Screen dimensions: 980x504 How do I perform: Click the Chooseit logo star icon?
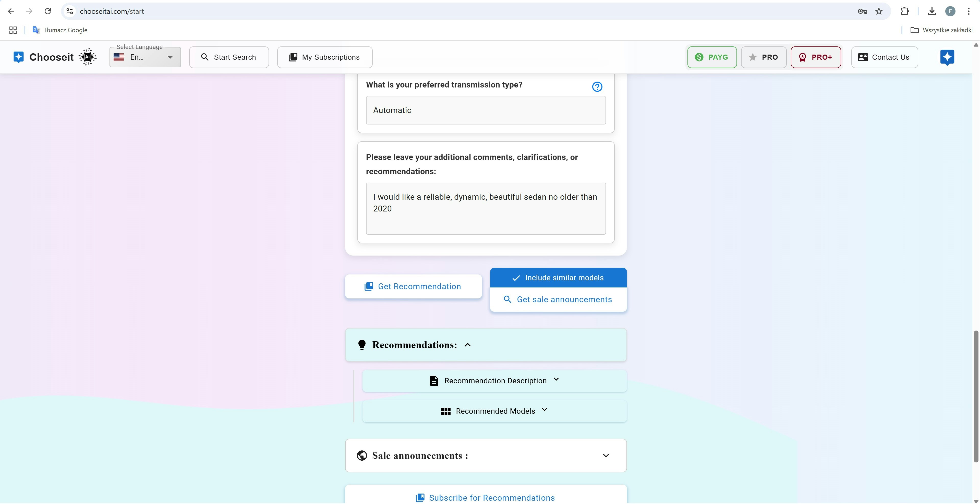tap(18, 57)
